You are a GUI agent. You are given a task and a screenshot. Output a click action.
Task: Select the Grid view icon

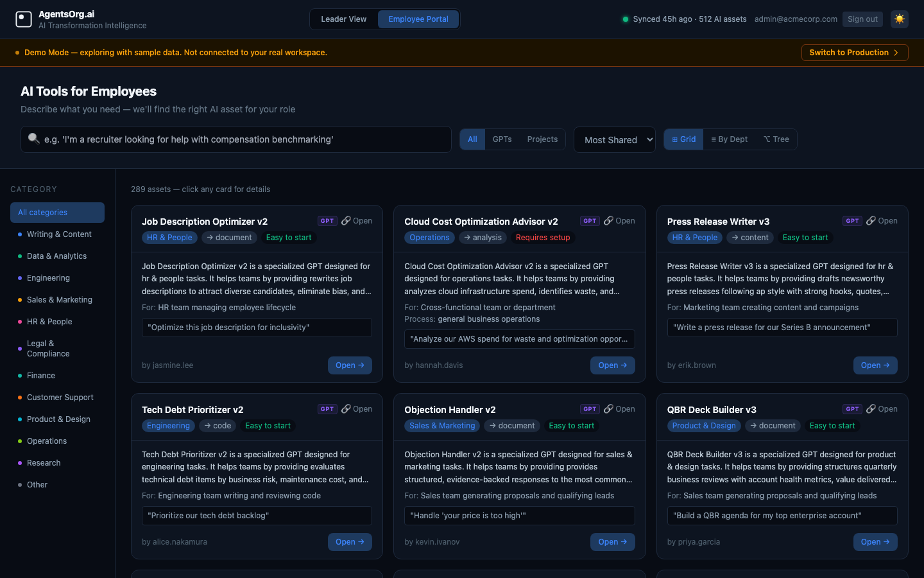pyautogui.click(x=683, y=139)
